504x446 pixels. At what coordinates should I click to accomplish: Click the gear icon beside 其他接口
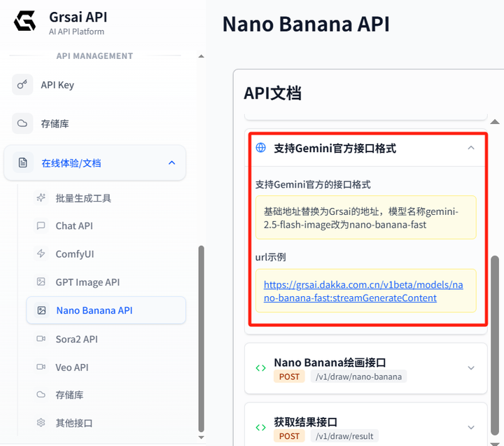point(41,422)
